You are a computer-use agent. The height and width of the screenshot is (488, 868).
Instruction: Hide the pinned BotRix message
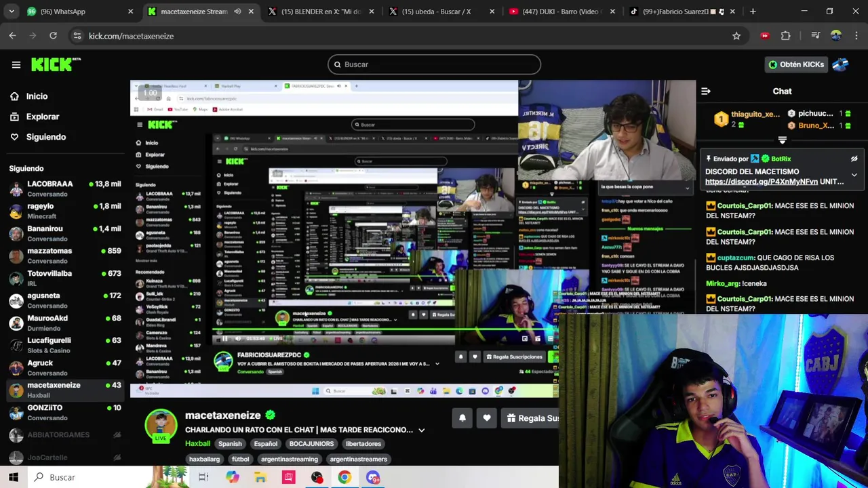(854, 159)
